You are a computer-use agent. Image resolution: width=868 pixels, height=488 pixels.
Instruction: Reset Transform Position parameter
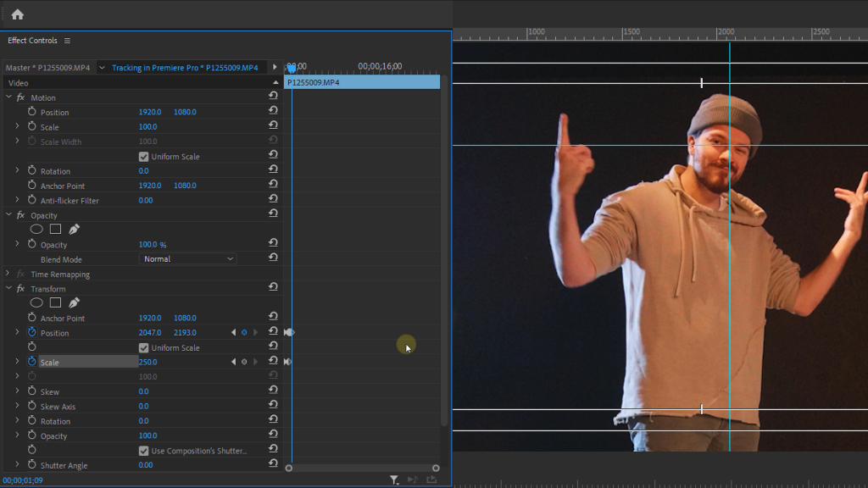coord(273,331)
